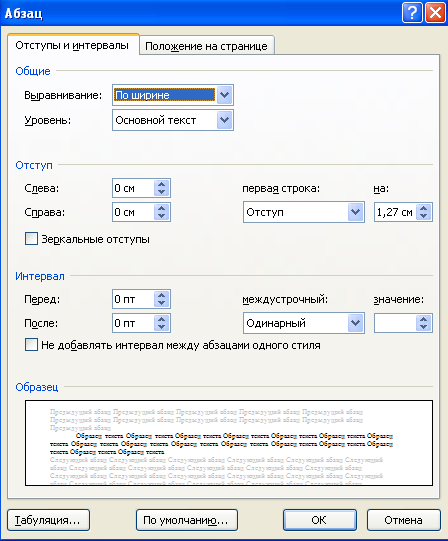Click the междустрочный: label

click(x=285, y=299)
